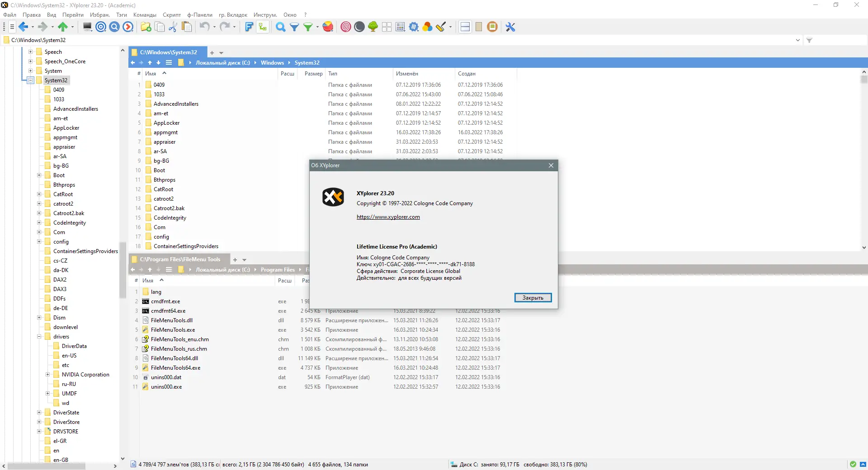This screenshot has width=868, height=470.
Task: Open the Избран. menu
Action: 100,15
